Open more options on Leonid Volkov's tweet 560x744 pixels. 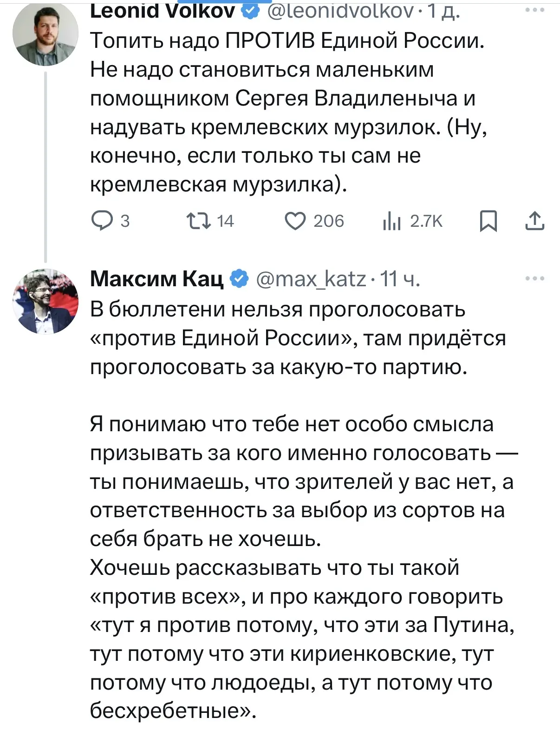[x=535, y=10]
